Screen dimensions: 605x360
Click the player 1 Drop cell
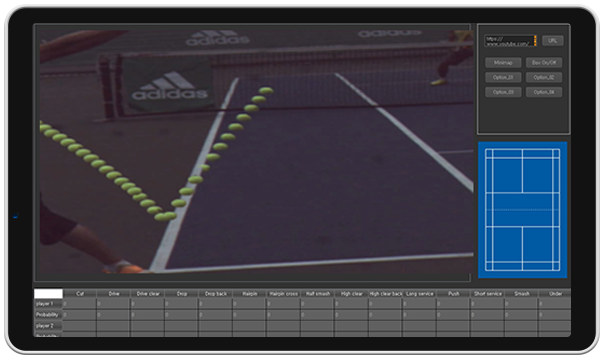[x=181, y=304]
